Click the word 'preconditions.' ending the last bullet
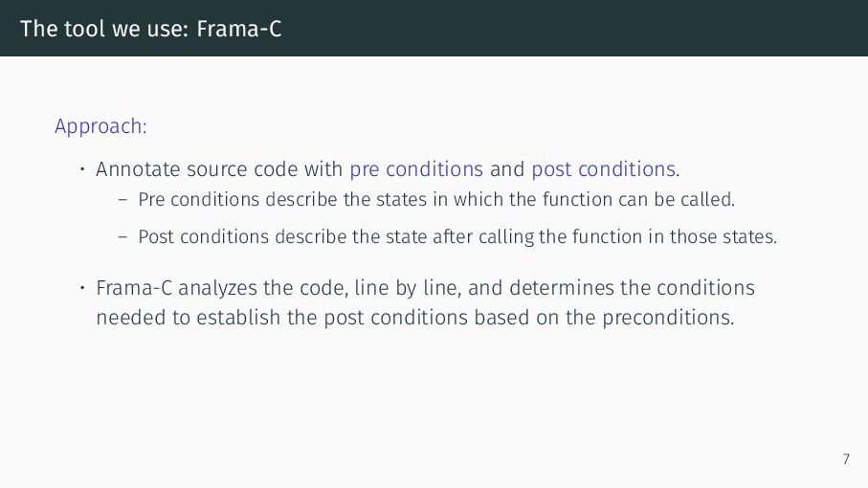The width and height of the screenshot is (868, 488). tap(668, 318)
